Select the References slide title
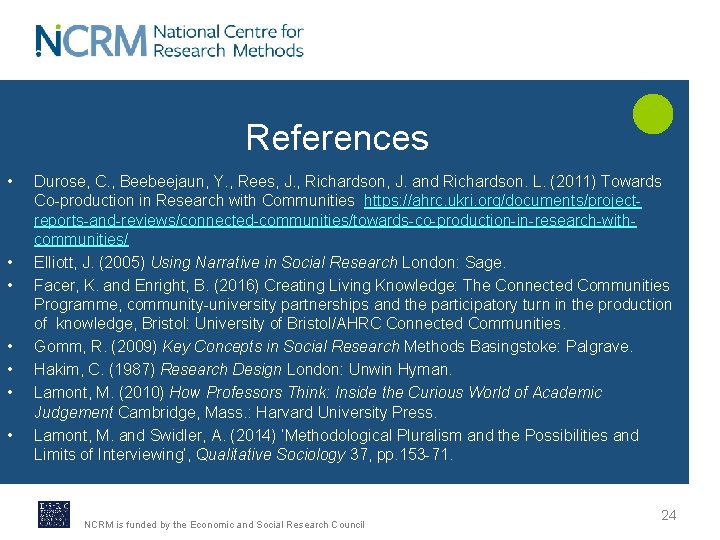The height and width of the screenshot is (540, 720). (338, 137)
